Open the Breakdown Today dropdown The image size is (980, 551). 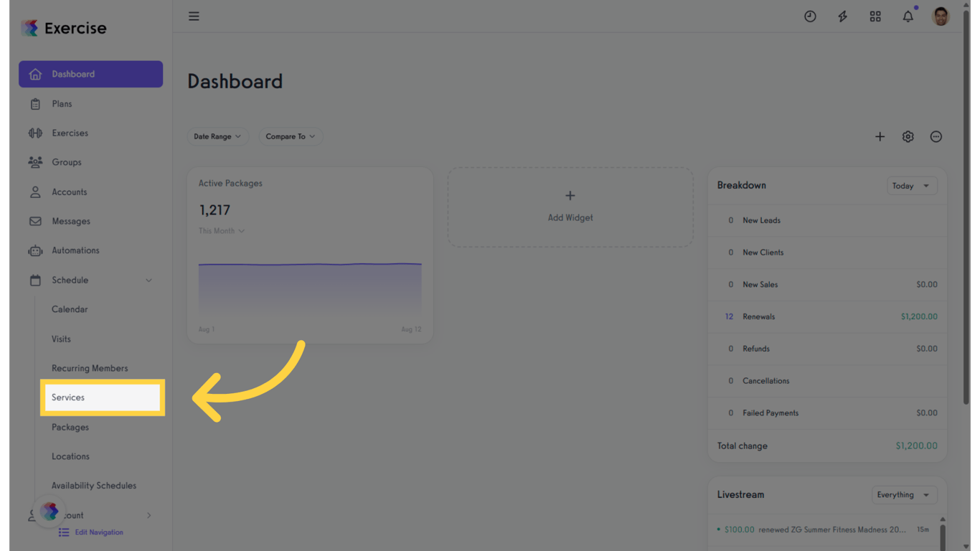click(911, 186)
